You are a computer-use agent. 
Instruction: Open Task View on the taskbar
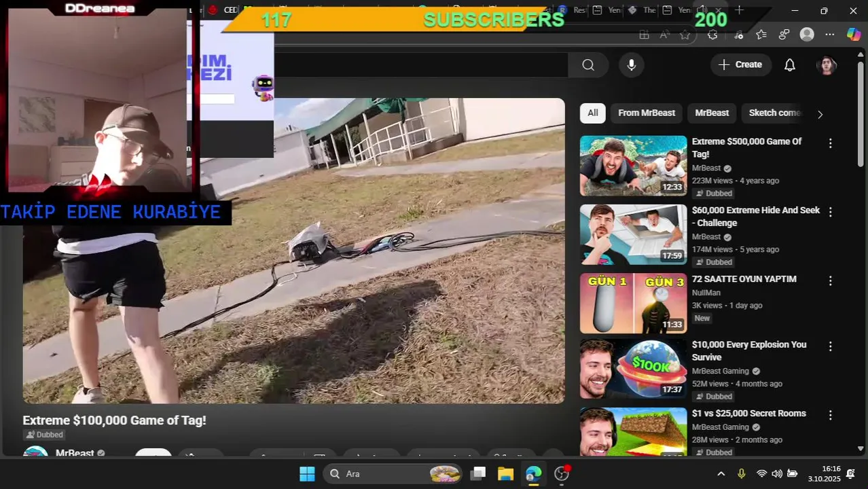point(479,473)
